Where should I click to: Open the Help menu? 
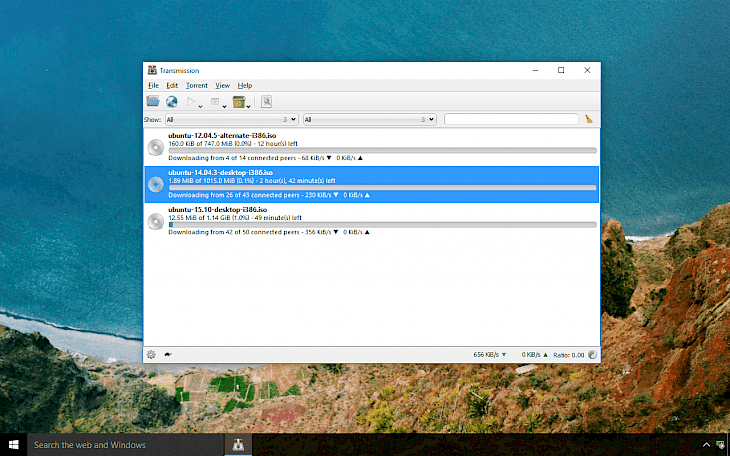pyautogui.click(x=245, y=85)
